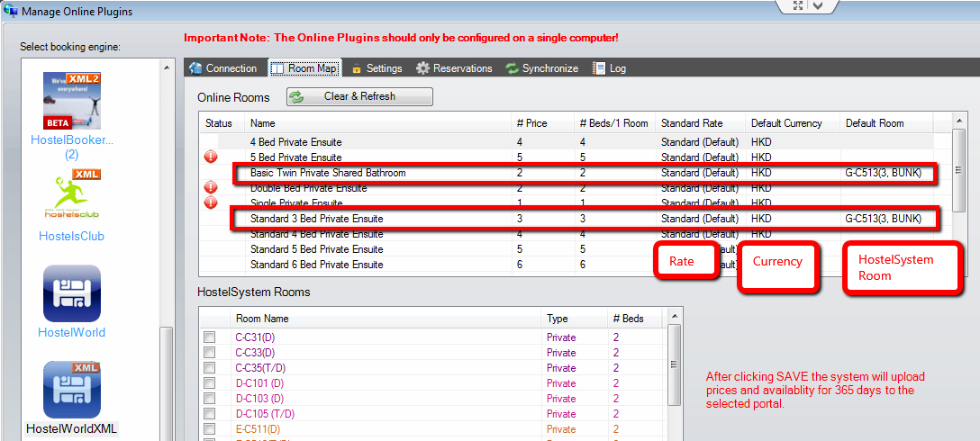The image size is (980, 441).
Task: Select room name E-C511(D) in list
Action: [256, 429]
